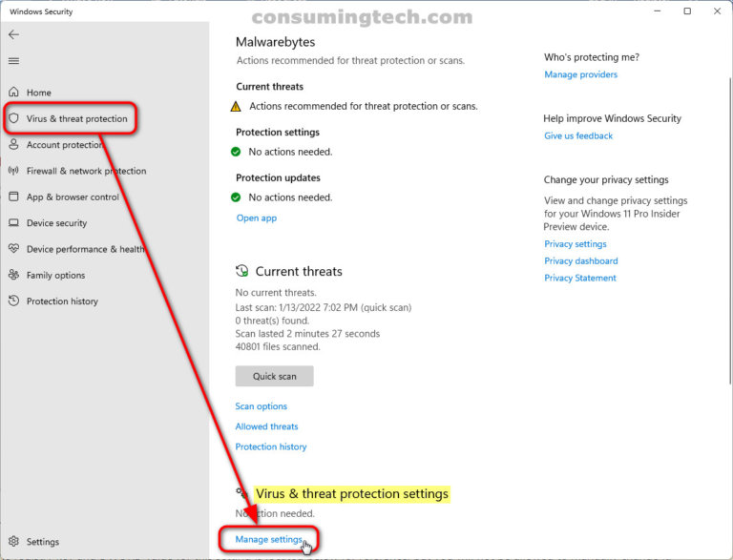
Task: Click the Open app link
Action: 256,218
